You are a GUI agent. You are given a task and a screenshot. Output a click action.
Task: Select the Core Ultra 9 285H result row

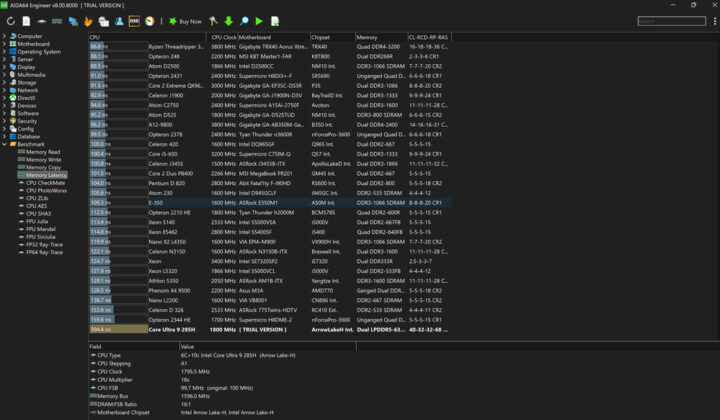point(270,330)
